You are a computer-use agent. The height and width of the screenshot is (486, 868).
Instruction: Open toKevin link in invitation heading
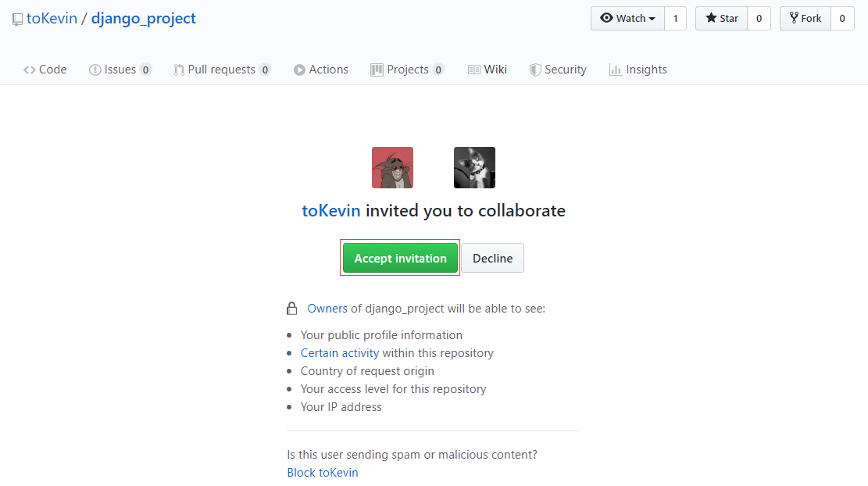(331, 211)
